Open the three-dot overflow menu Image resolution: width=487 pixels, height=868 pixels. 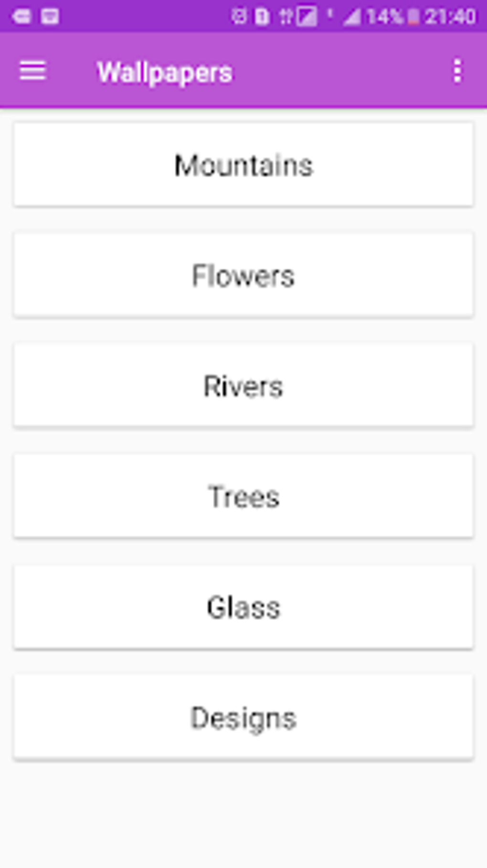457,72
